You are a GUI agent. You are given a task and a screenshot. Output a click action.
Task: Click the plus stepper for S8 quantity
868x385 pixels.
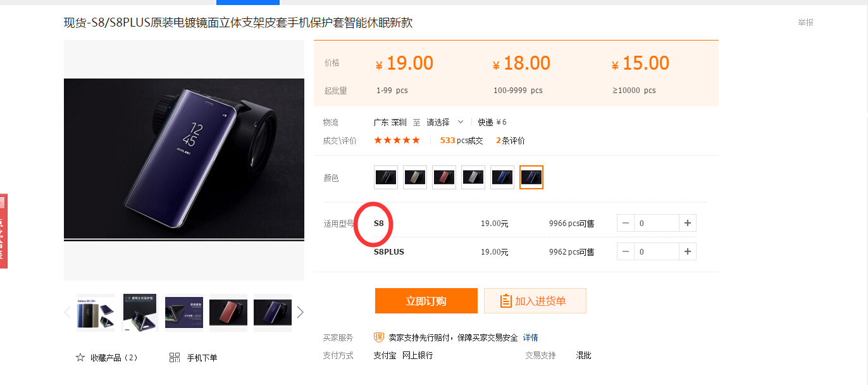tap(688, 223)
